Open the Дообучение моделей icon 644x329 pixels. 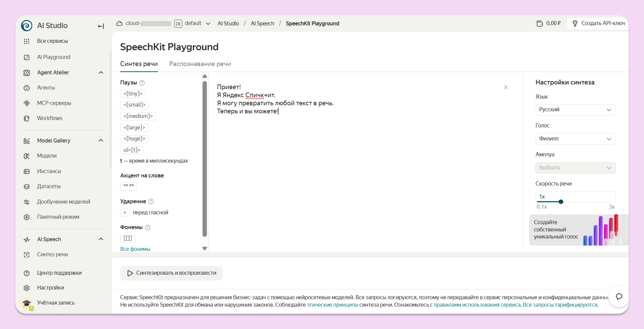click(x=26, y=202)
